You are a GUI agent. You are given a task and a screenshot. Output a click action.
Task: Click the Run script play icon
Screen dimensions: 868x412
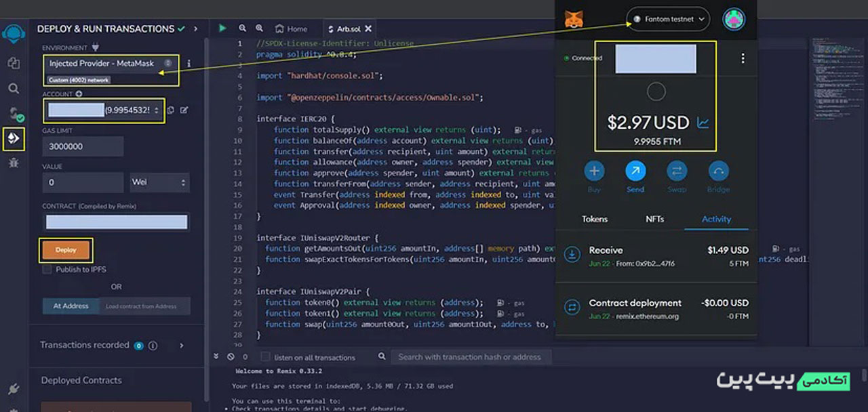[x=222, y=28]
